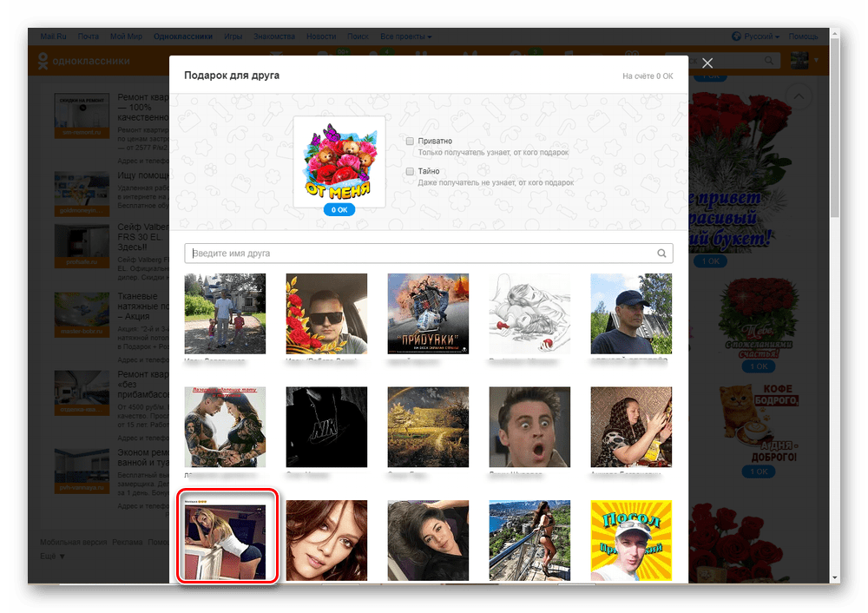The width and height of the screenshot is (868, 613).
Task: Click the globe icon beside Русский
Action: pyautogui.click(x=736, y=36)
